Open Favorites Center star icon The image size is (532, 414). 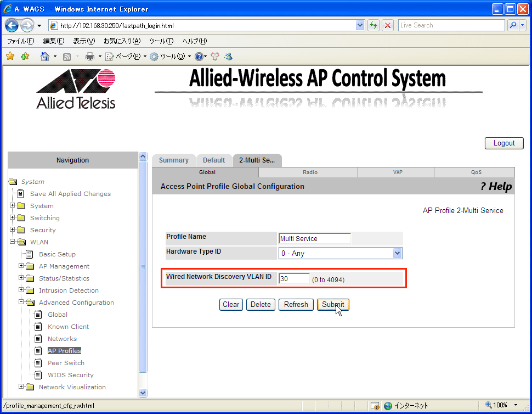pos(10,57)
